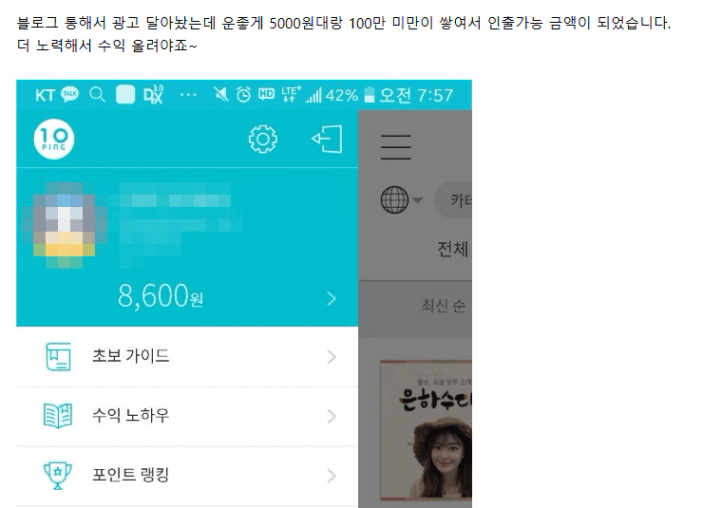This screenshot has width=721, height=508.
Task: Open the hamburger menu icon
Action: (395, 147)
